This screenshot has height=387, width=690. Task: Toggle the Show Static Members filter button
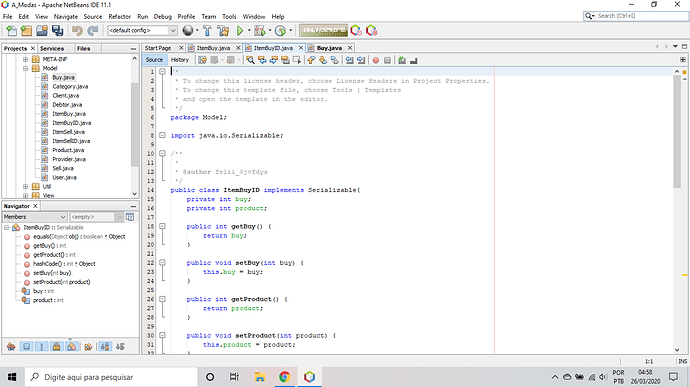41,346
